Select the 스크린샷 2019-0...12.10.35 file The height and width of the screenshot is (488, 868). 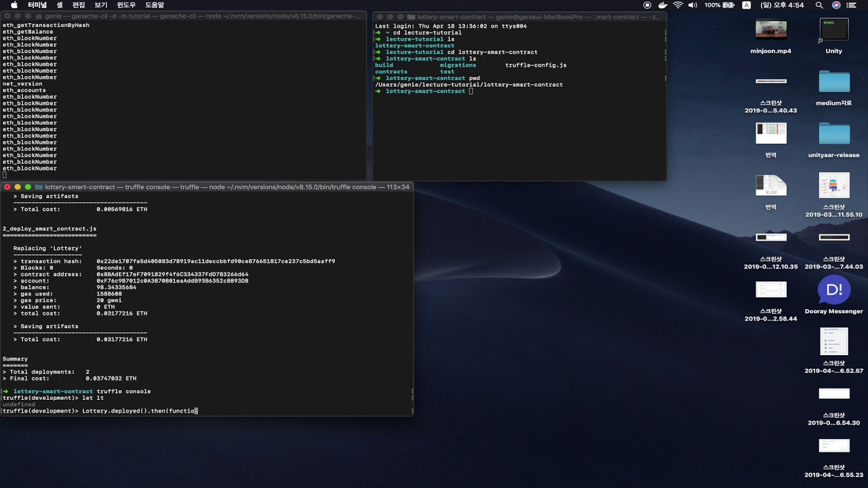click(771, 237)
